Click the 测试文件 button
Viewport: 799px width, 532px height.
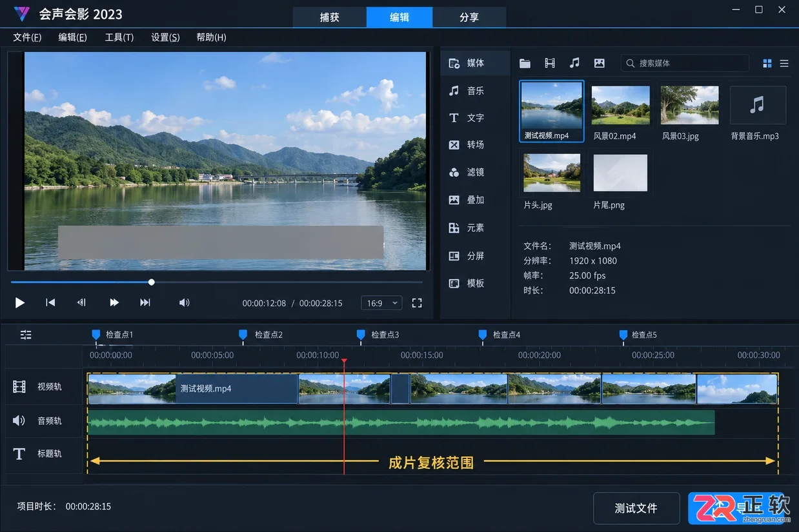pyautogui.click(x=636, y=508)
